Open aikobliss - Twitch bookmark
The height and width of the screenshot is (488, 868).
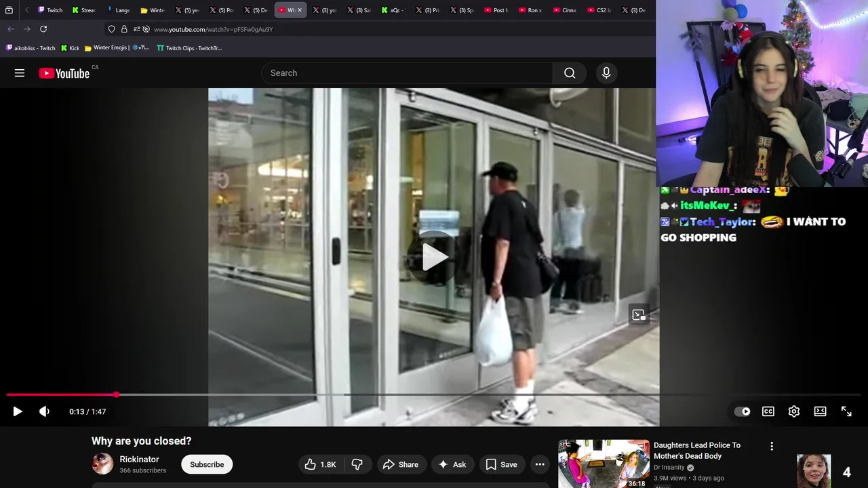tap(31, 48)
